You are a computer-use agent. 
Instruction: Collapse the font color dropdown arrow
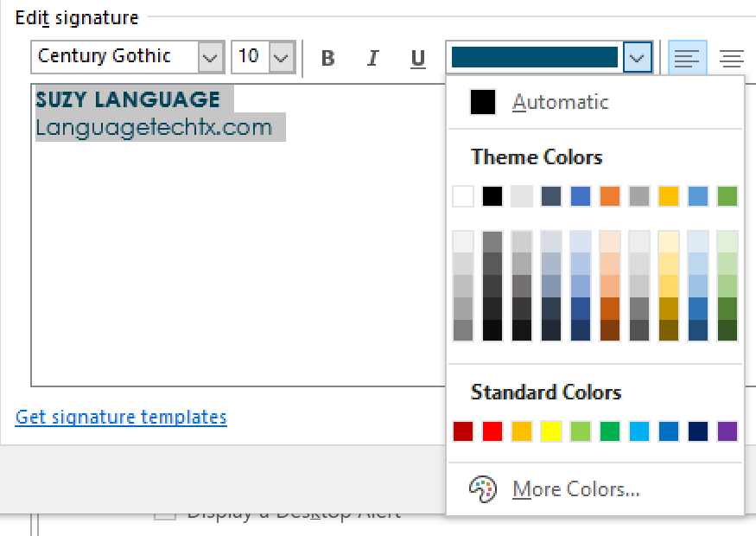pos(637,58)
